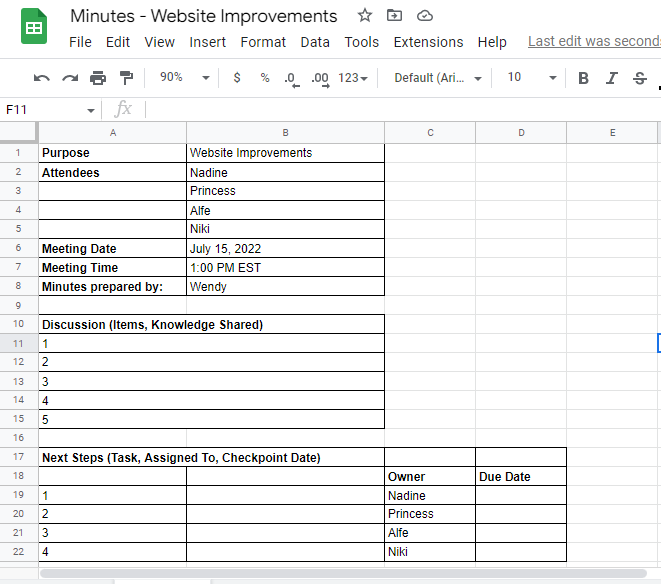
Task: Click the Undo arrow
Action: pos(41,78)
